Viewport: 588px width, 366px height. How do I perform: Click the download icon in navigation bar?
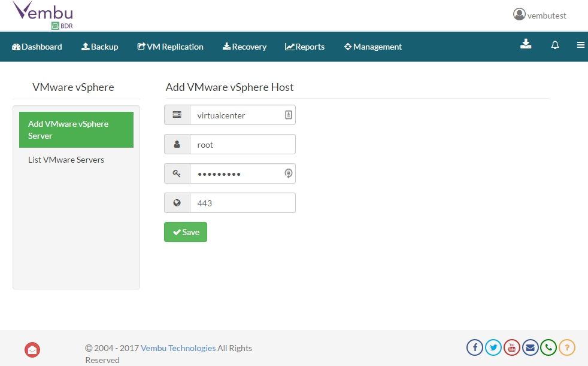point(526,44)
